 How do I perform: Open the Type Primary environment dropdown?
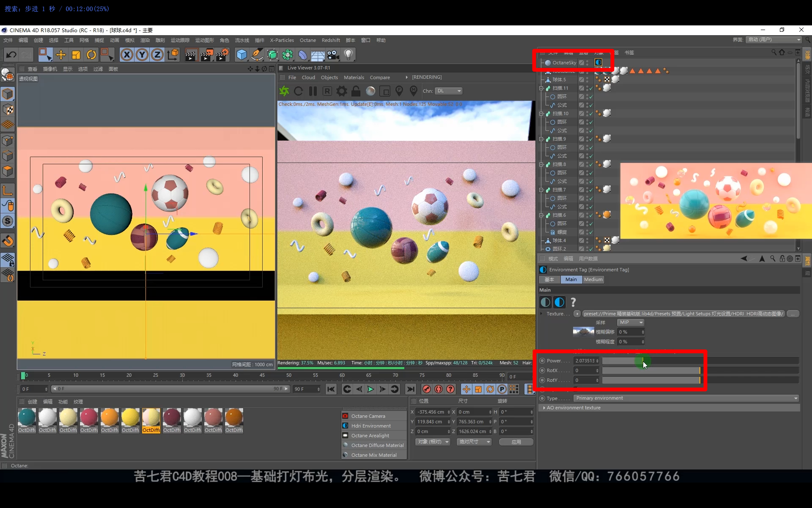pos(686,398)
